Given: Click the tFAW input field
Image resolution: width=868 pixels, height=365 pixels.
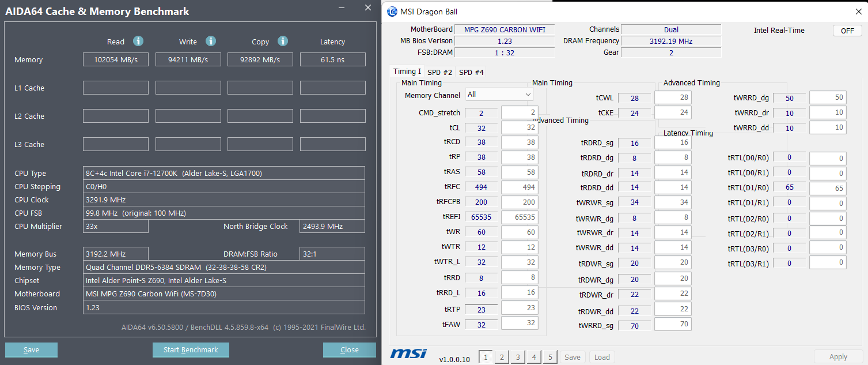Looking at the screenshot, I should pyautogui.click(x=520, y=323).
